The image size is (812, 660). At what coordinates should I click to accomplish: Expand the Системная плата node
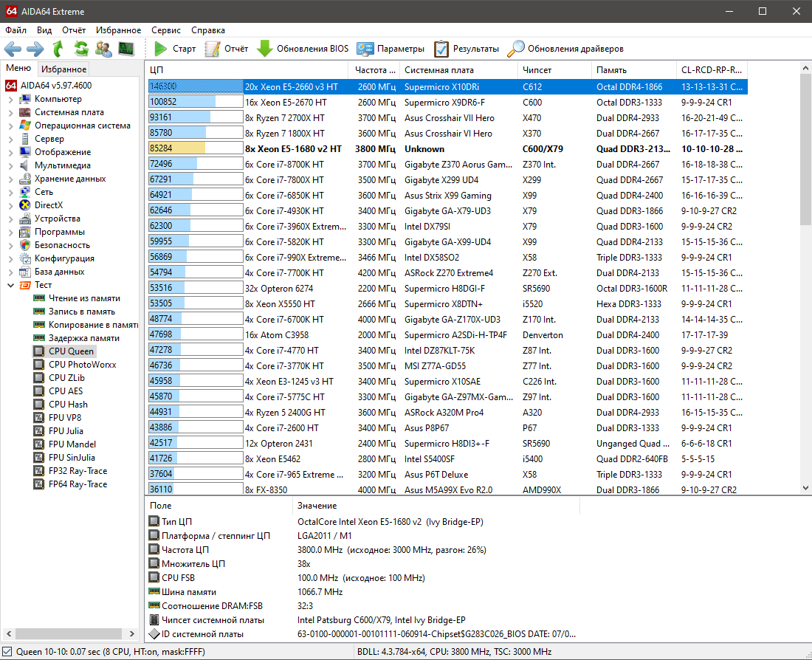[10, 112]
